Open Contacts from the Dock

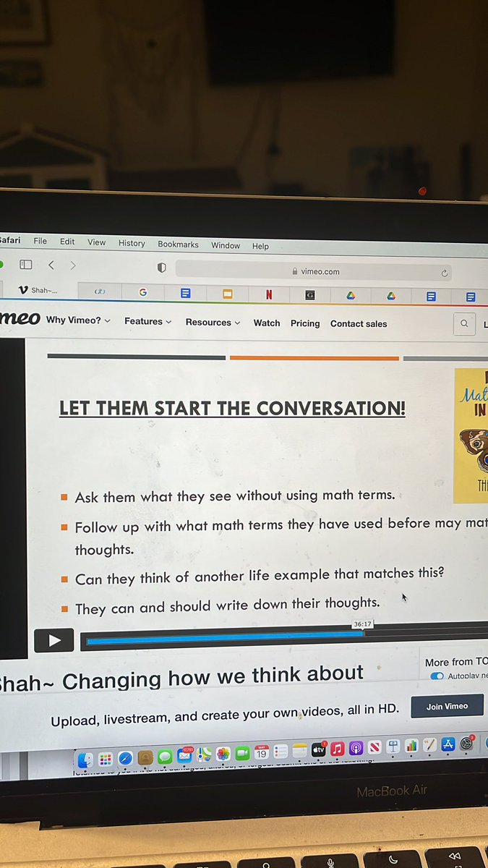(x=145, y=757)
